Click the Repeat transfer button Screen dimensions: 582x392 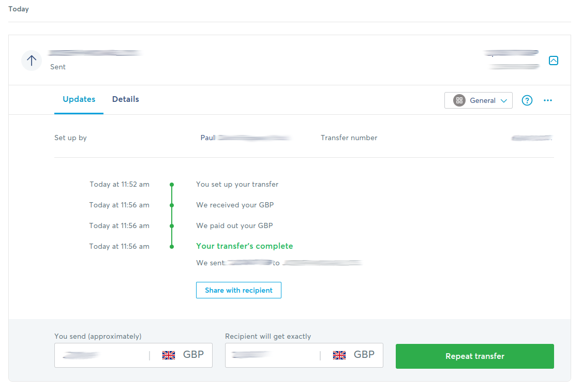pos(474,356)
